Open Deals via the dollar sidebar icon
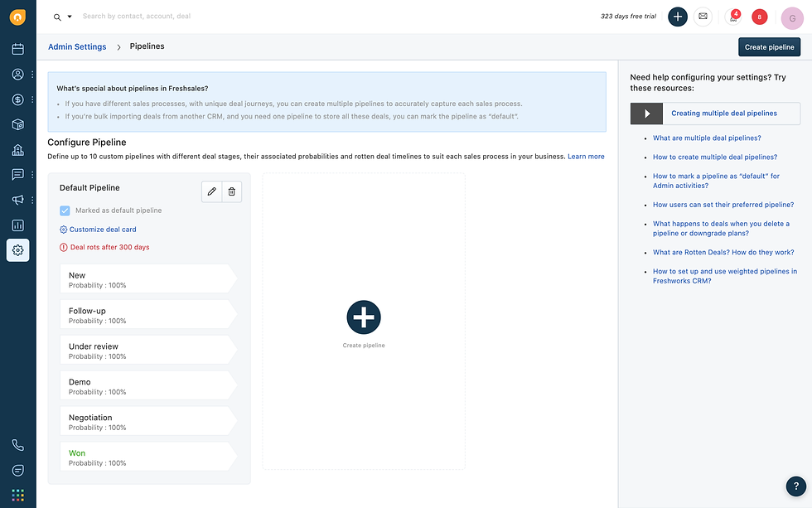Screen dimensions: 812x508 click(17, 99)
